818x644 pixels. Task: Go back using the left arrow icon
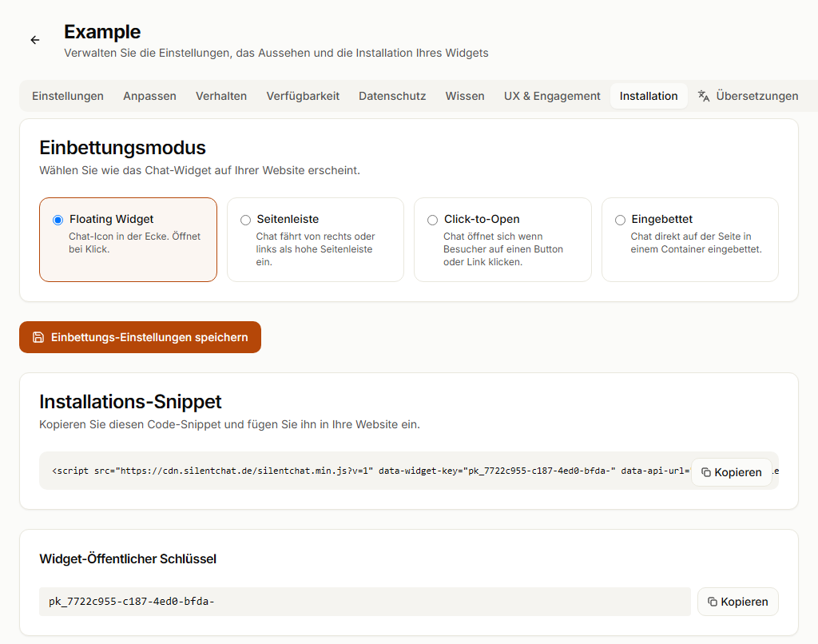tap(35, 40)
